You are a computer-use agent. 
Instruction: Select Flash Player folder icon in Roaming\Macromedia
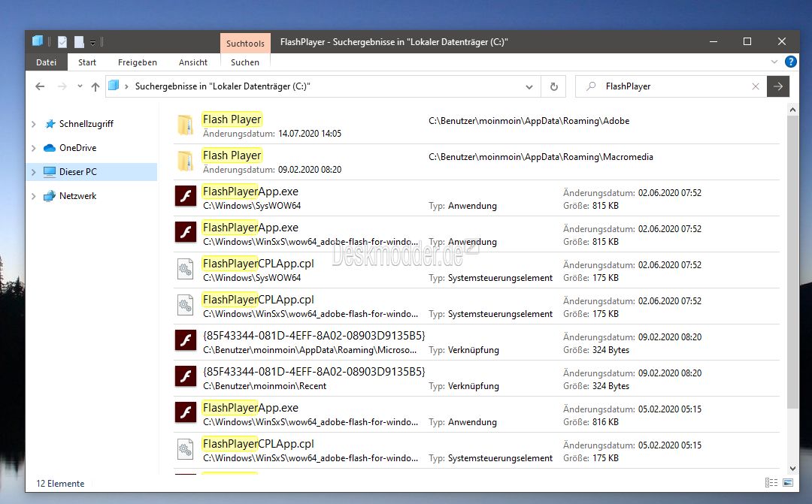186,161
